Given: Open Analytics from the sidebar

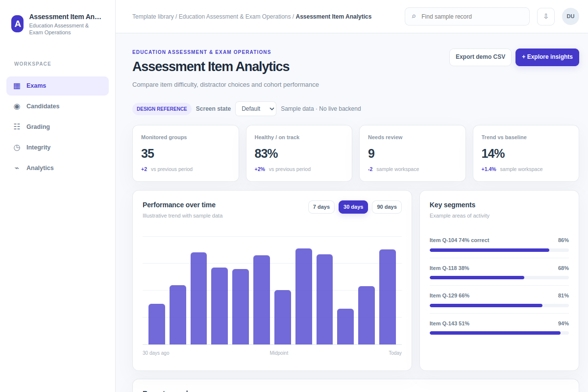Looking at the screenshot, I should pos(57,168).
